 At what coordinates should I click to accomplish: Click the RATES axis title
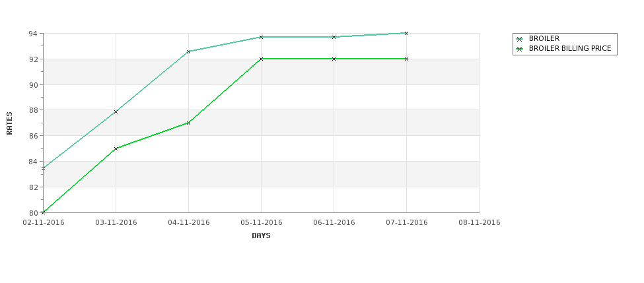pos(9,123)
